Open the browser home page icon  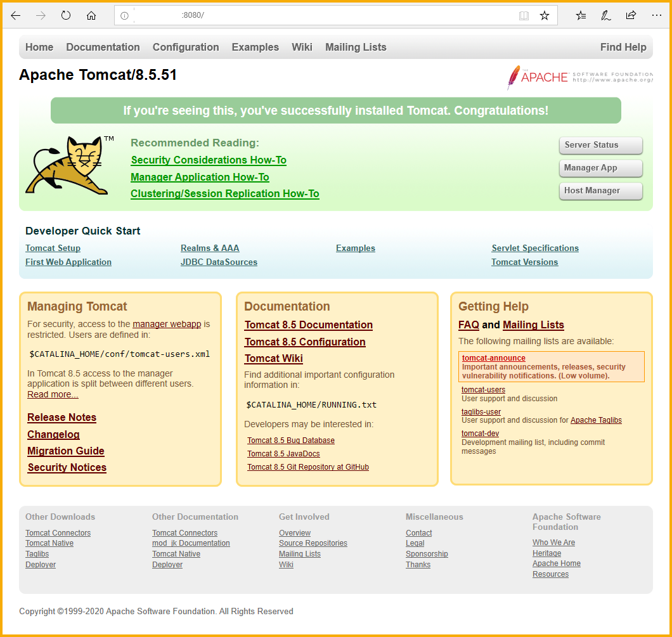91,16
